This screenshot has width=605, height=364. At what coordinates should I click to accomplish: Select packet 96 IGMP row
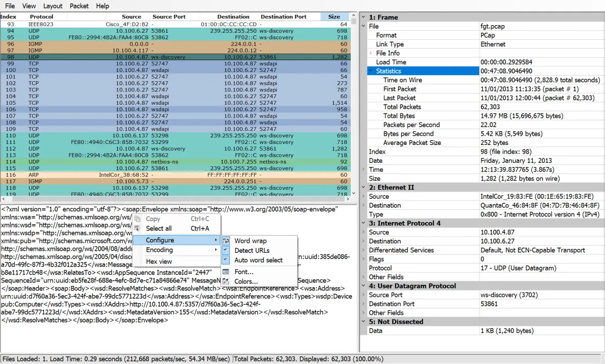pos(175,43)
